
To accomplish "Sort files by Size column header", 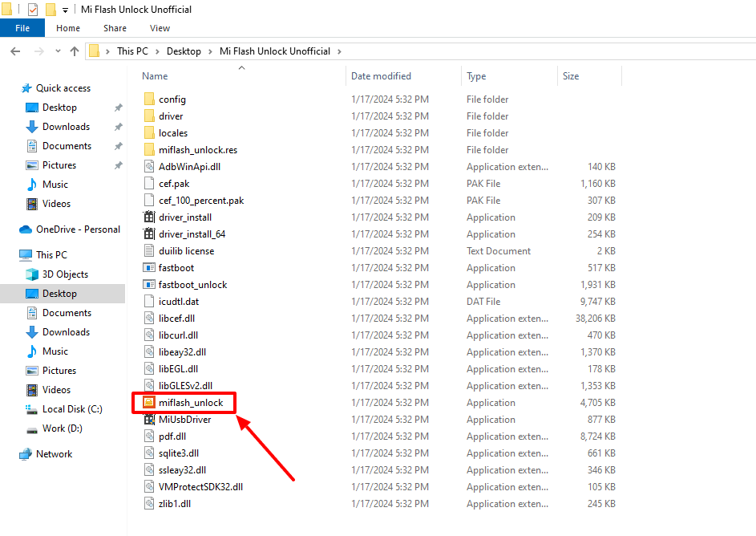I will [x=570, y=76].
